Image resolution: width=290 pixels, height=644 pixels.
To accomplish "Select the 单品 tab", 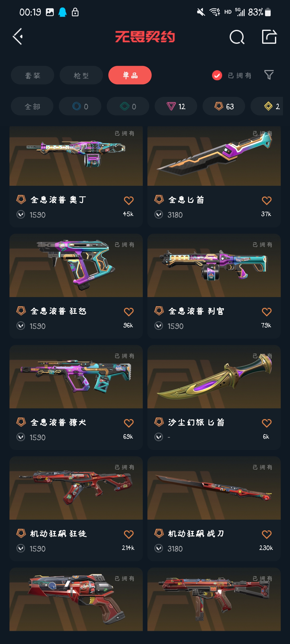I will [x=130, y=75].
